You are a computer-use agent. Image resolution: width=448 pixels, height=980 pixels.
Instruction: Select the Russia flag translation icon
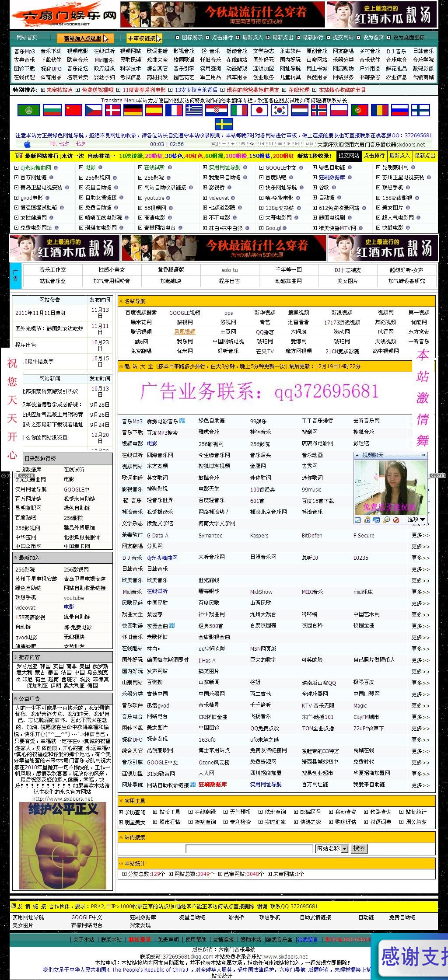(x=399, y=110)
